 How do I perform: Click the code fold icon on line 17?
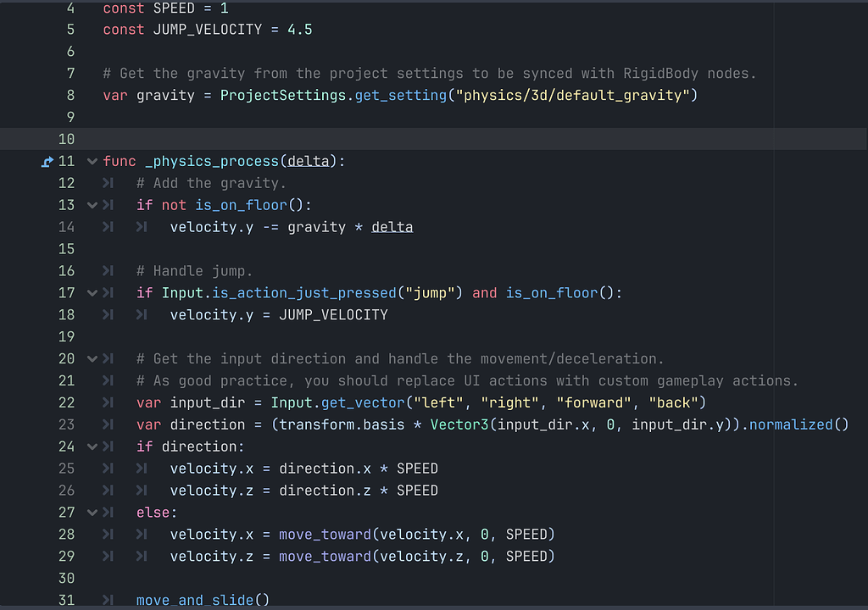[92, 292]
